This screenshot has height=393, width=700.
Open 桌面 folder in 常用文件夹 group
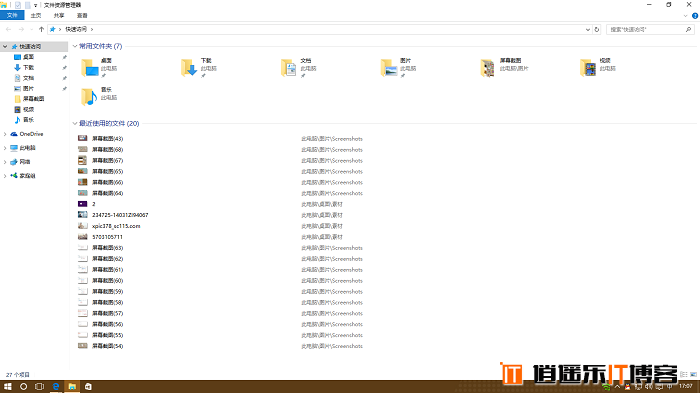(100, 68)
